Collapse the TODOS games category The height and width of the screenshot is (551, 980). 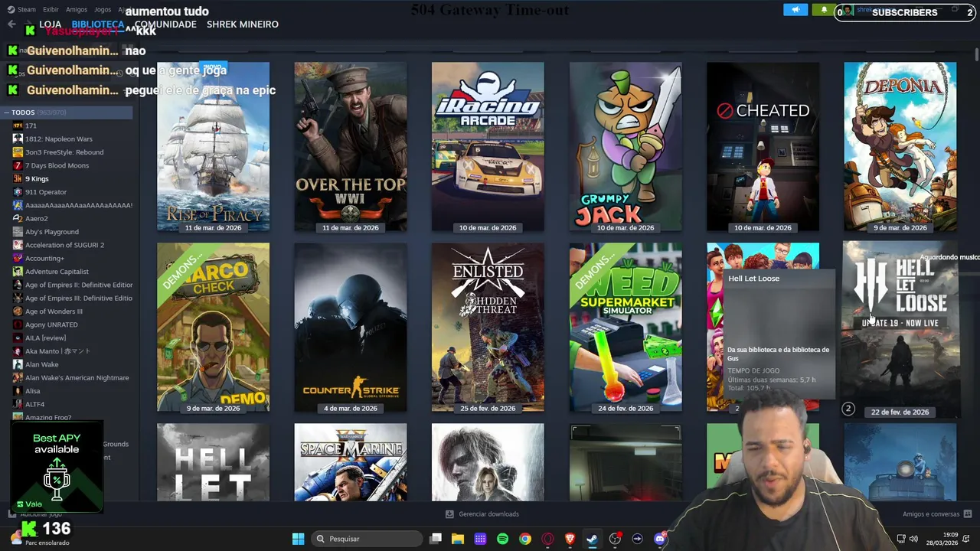(6, 112)
